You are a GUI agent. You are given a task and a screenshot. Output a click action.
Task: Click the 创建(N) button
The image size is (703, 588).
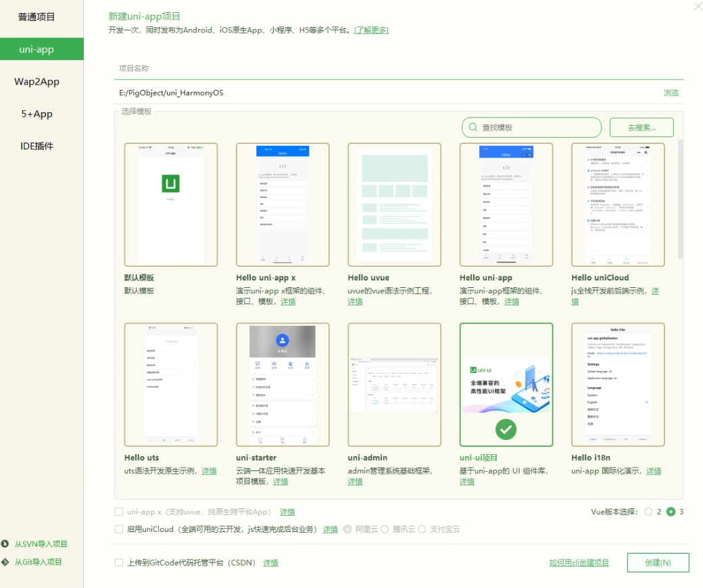click(658, 562)
